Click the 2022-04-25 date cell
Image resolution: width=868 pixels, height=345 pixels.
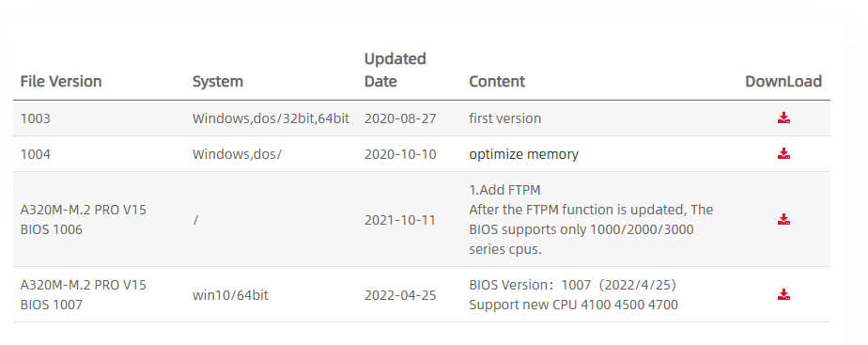pyautogui.click(x=400, y=295)
